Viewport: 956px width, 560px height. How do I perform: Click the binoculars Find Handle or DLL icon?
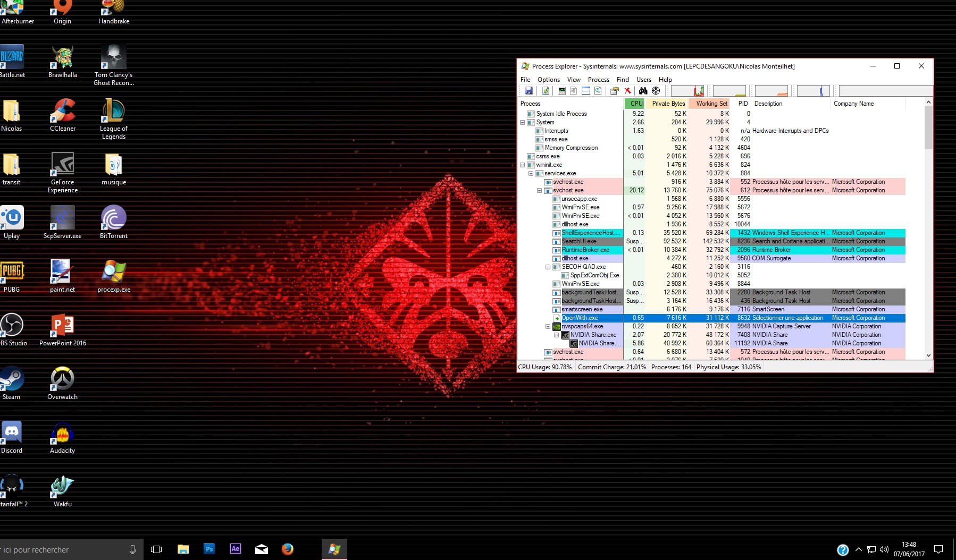(x=643, y=91)
